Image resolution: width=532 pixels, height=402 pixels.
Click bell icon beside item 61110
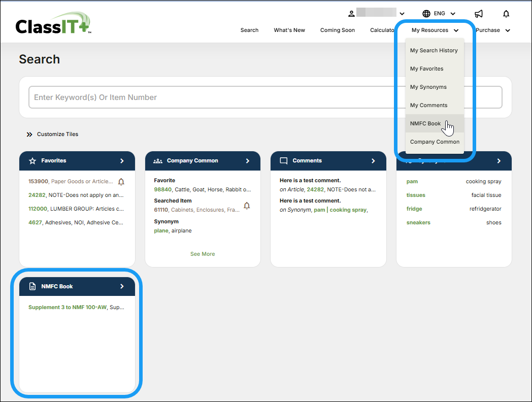(x=247, y=206)
